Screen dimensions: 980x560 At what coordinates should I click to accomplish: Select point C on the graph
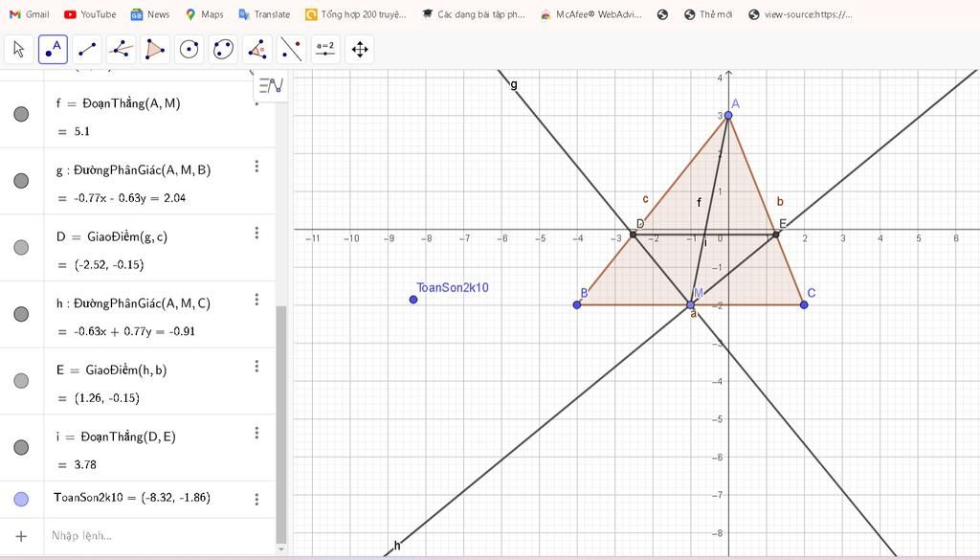click(x=804, y=305)
